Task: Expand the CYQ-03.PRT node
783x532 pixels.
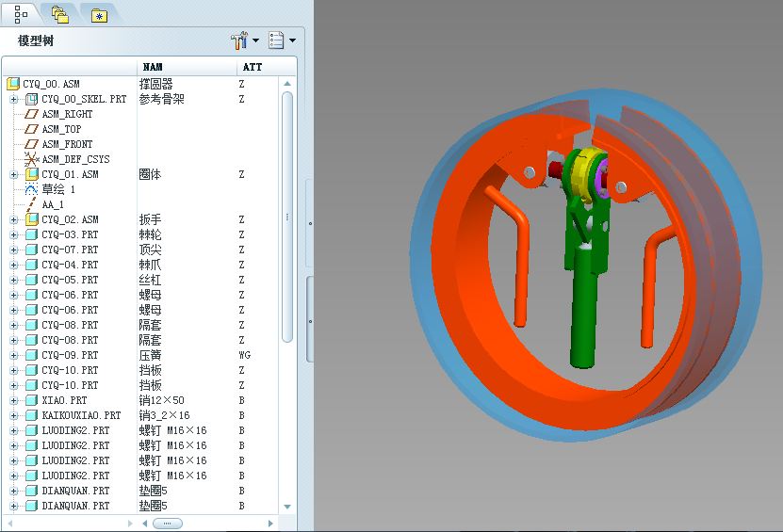Action: click(14, 234)
